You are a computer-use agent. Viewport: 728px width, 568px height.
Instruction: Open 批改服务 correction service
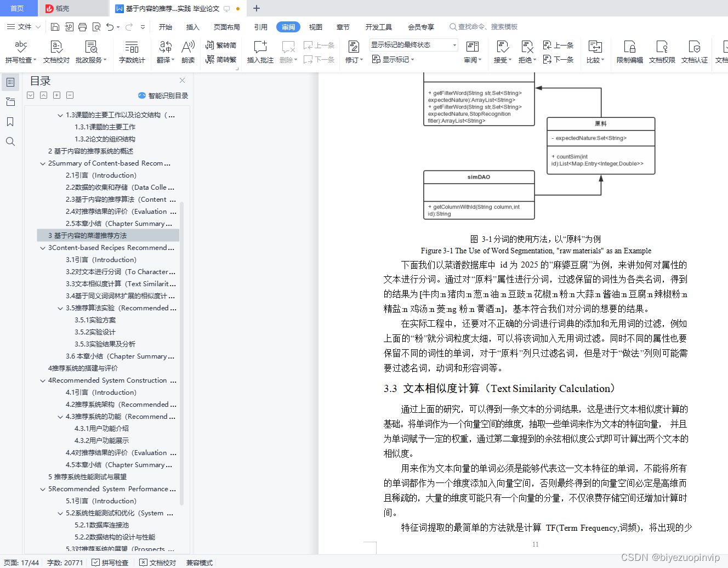click(x=91, y=52)
